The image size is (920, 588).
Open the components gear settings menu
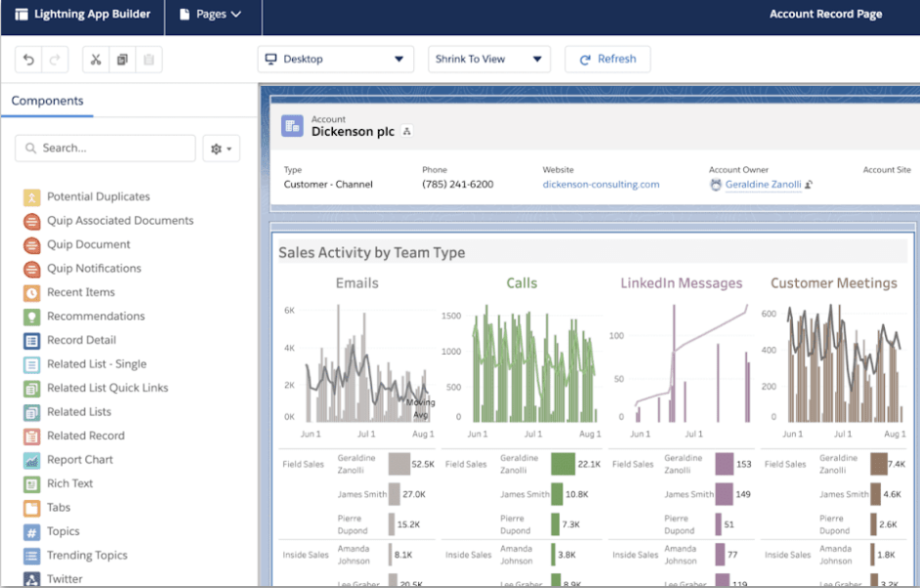pyautogui.click(x=221, y=148)
